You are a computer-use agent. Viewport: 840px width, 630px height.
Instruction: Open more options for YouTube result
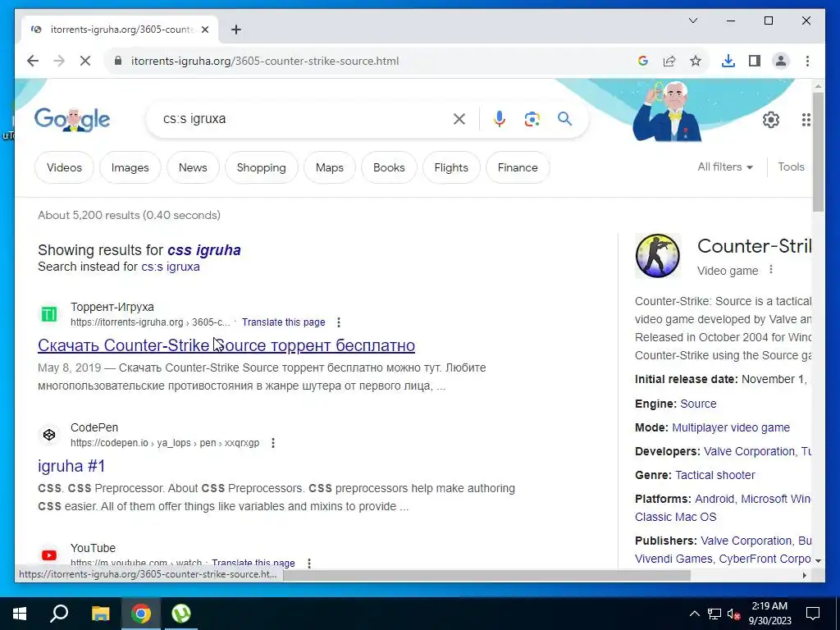pos(309,563)
